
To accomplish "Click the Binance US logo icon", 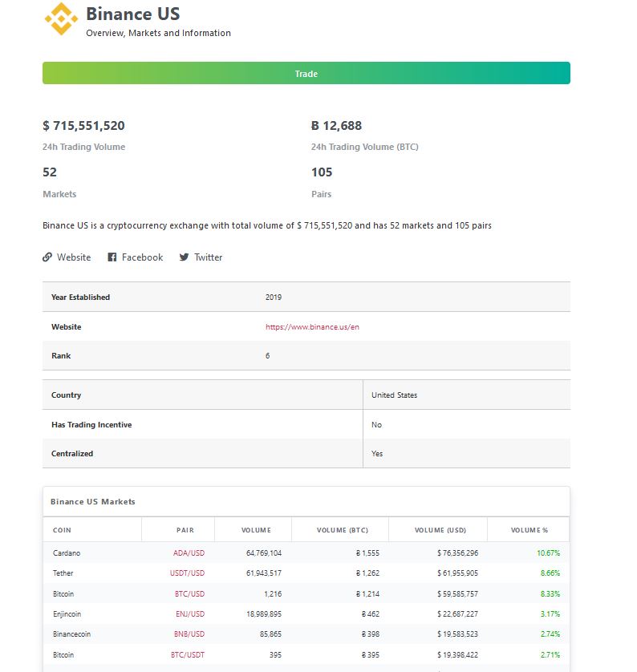I will [61, 19].
